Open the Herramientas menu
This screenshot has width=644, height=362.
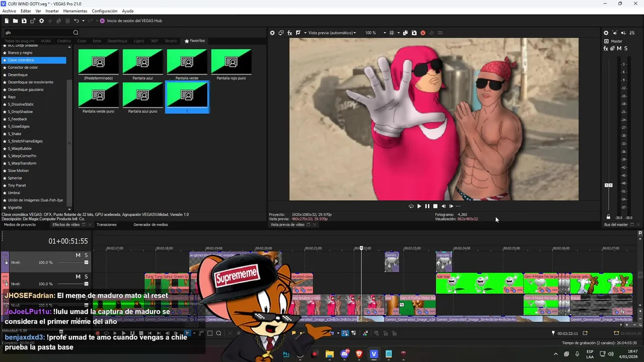point(75,11)
